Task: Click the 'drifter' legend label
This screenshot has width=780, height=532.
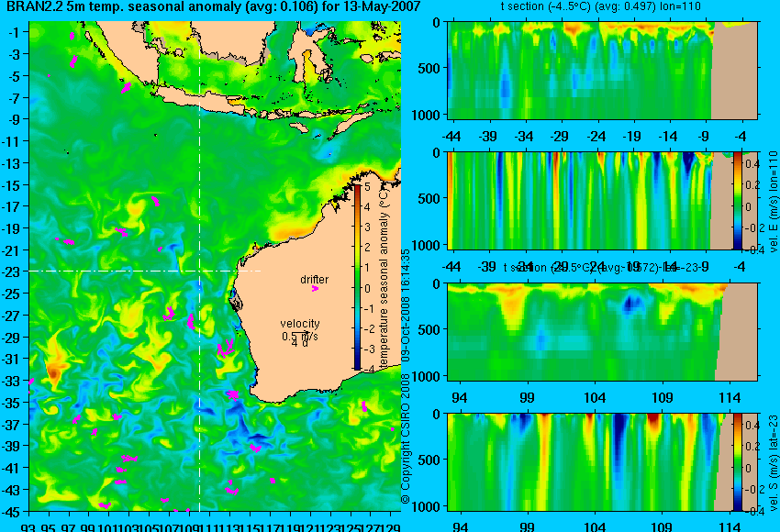Action: (x=314, y=279)
